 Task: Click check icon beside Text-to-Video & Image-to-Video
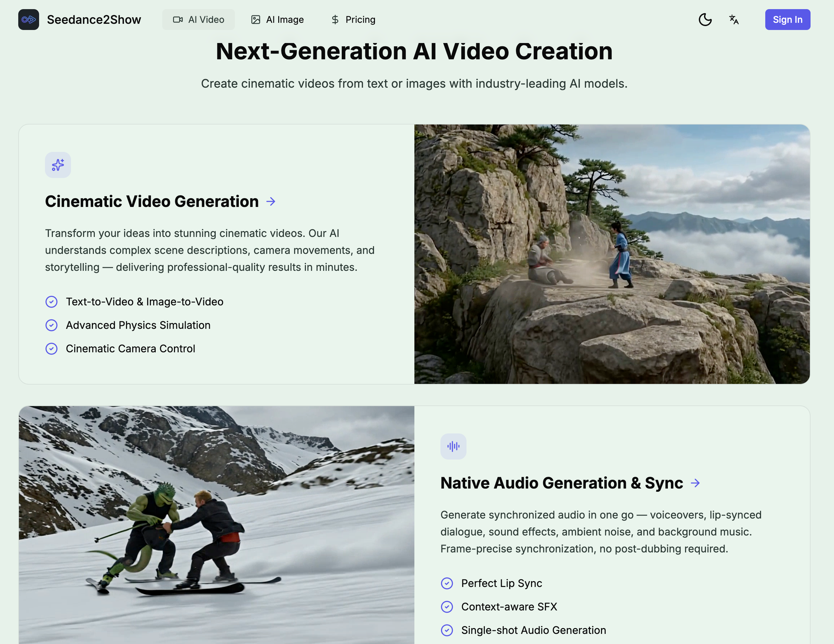click(51, 302)
